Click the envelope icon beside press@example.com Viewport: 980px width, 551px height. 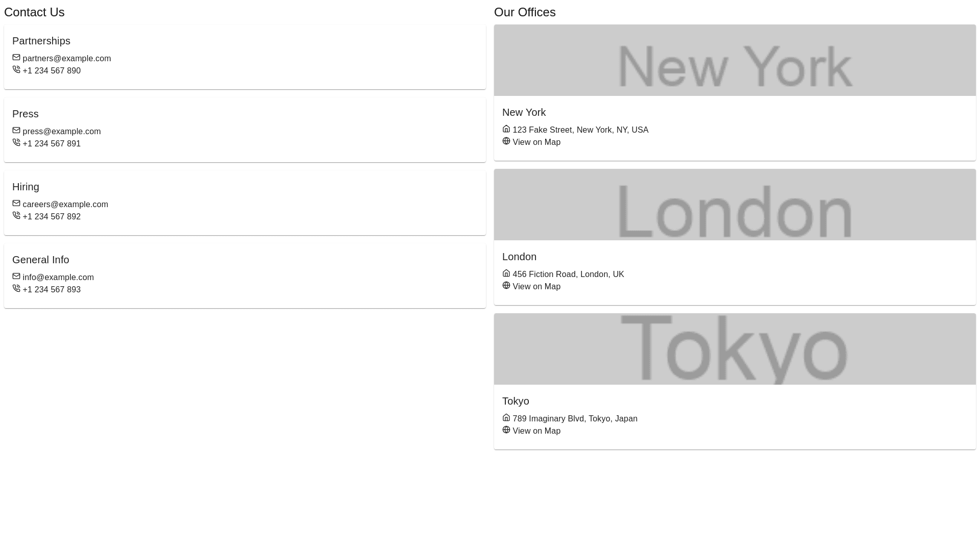pos(16,131)
